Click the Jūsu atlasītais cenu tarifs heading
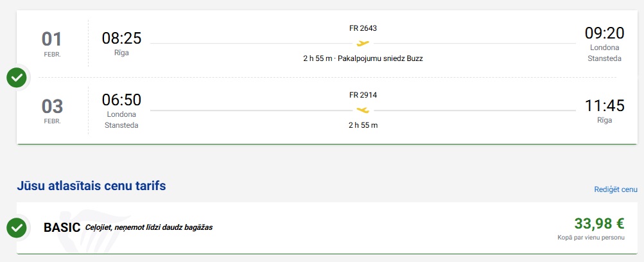Image resolution: width=644 pixels, height=262 pixels. click(x=91, y=186)
